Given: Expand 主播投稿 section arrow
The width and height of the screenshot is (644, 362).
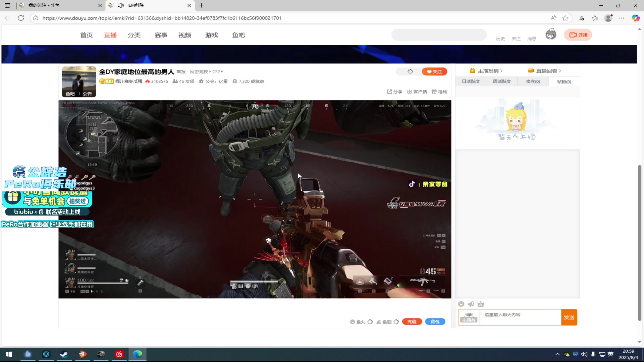Looking at the screenshot, I should 501,71.
